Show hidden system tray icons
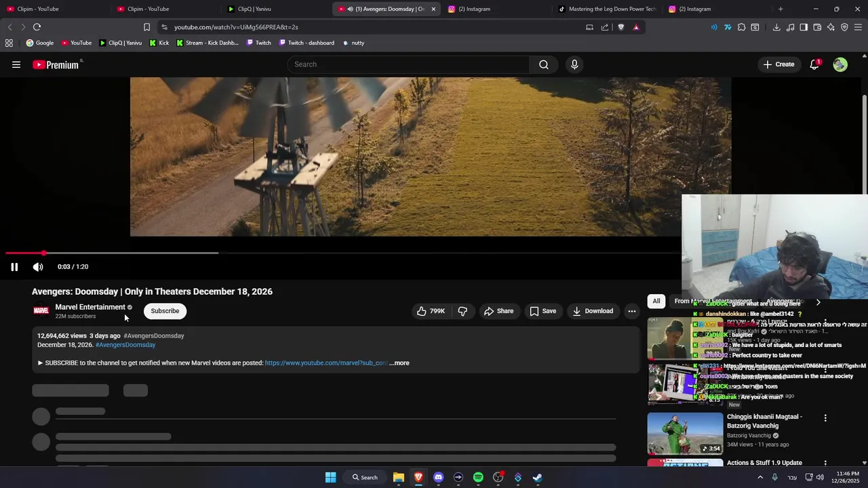The image size is (868, 488). [x=760, y=477]
